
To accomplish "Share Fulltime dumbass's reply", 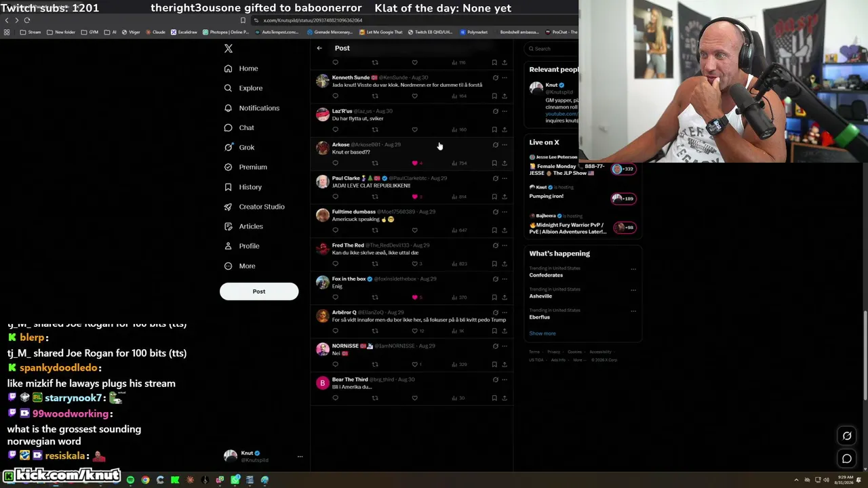I will 505,230.
